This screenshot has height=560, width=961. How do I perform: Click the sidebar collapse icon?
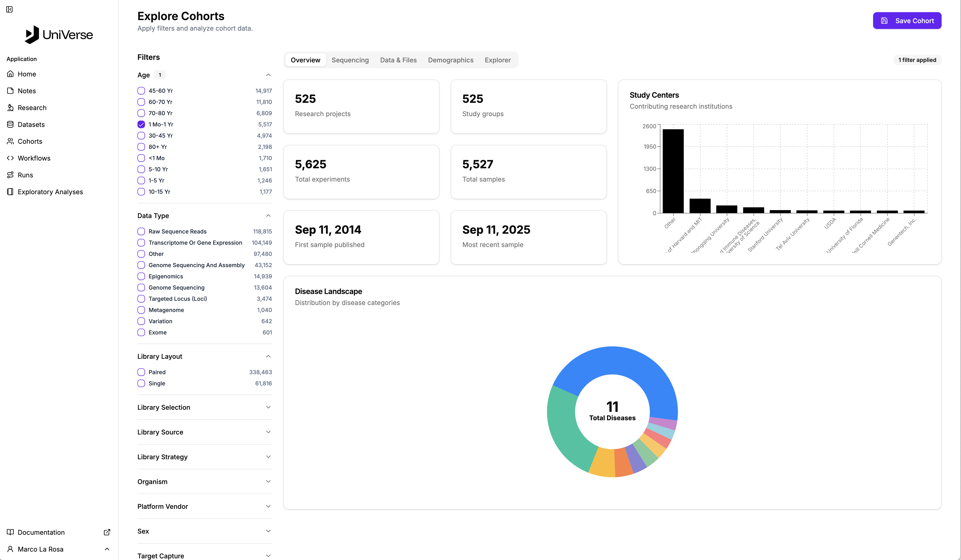tap(10, 9)
